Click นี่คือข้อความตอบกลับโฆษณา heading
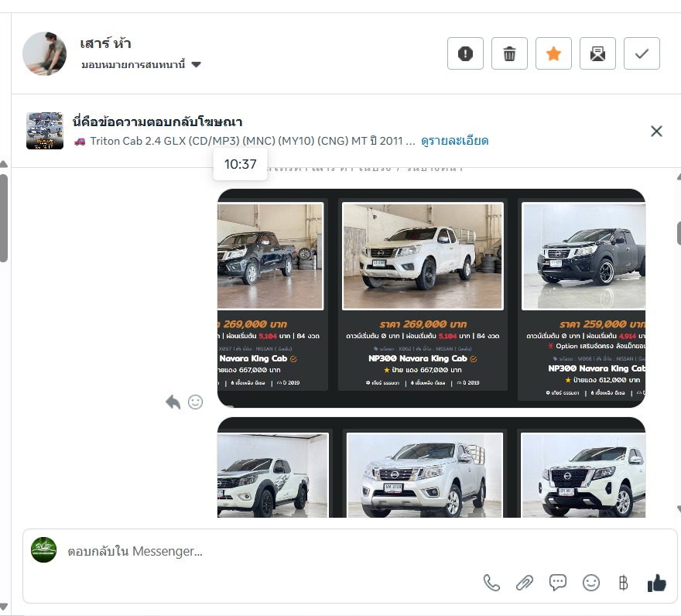681x616 pixels. [x=158, y=121]
